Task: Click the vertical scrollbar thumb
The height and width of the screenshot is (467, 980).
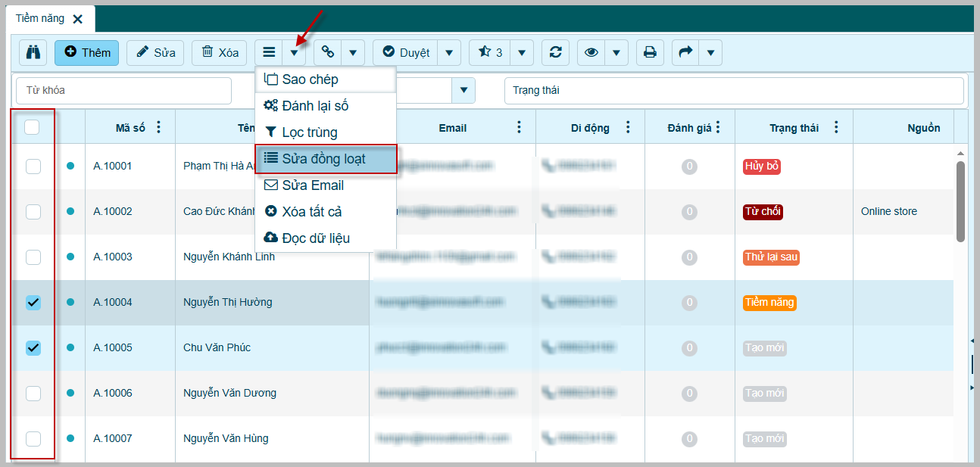Action: pos(960,201)
